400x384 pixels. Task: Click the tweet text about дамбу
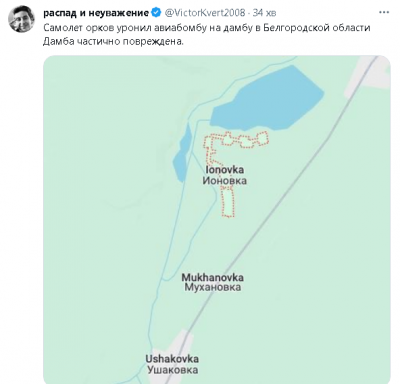(207, 34)
